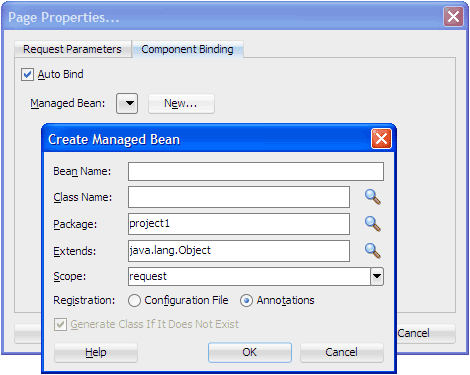Edit the Package field containing project1
The image size is (470, 375).
coord(239,224)
